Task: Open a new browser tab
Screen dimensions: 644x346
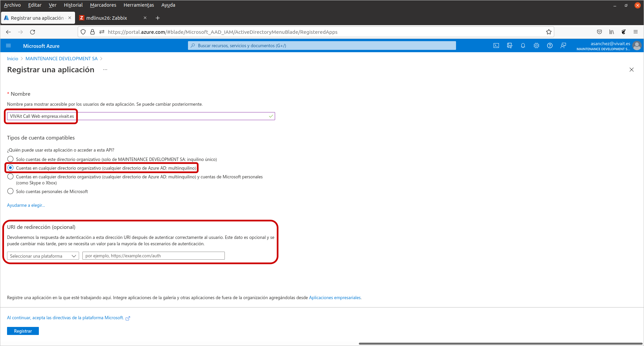Action: click(157, 18)
